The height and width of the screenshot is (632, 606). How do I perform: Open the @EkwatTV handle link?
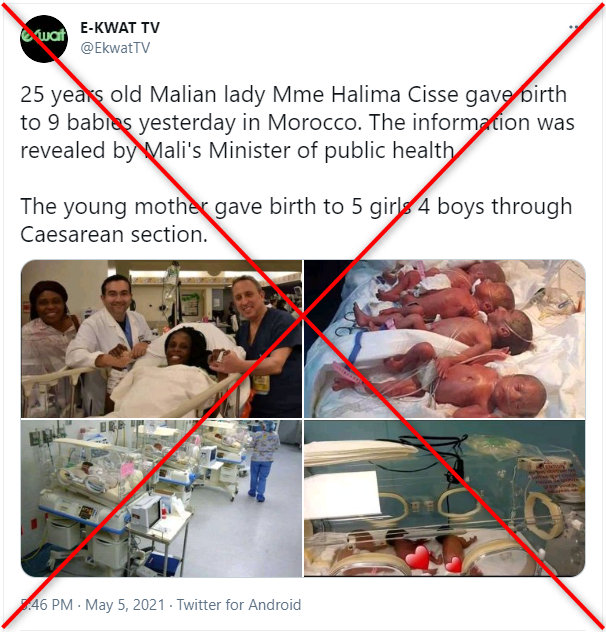click(x=115, y=48)
